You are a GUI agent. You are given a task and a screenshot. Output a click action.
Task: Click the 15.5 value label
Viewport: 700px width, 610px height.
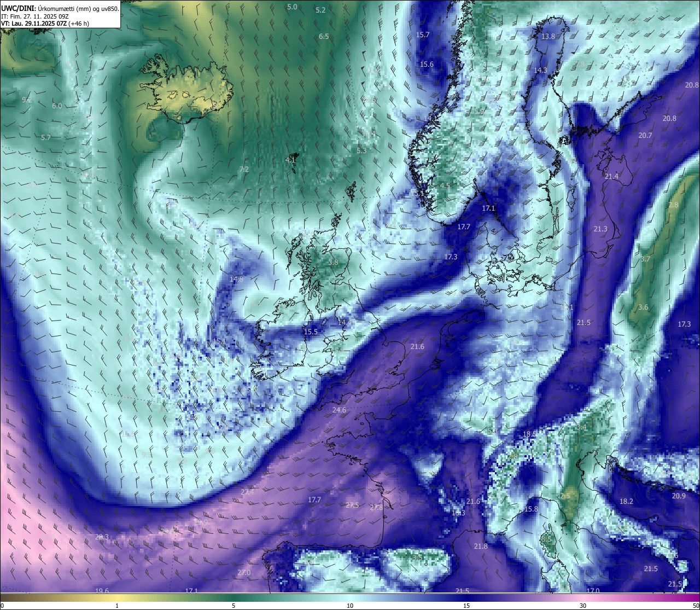pyautogui.click(x=311, y=332)
